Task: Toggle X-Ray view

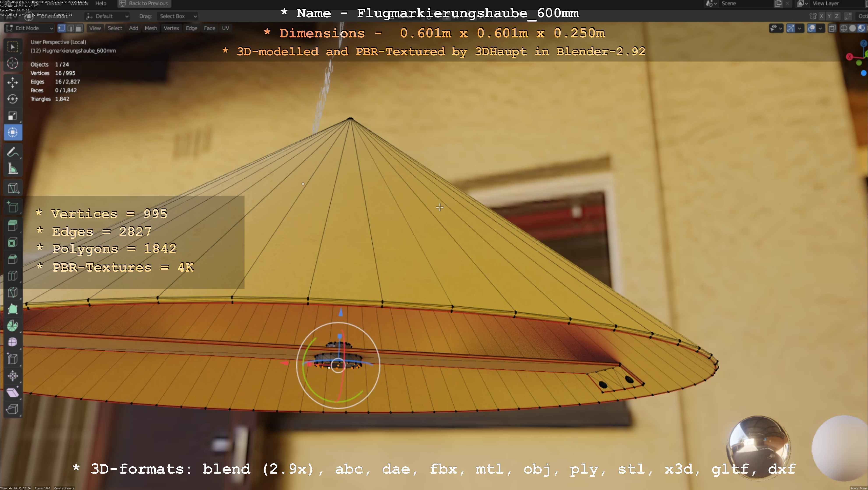Action: 832,28
